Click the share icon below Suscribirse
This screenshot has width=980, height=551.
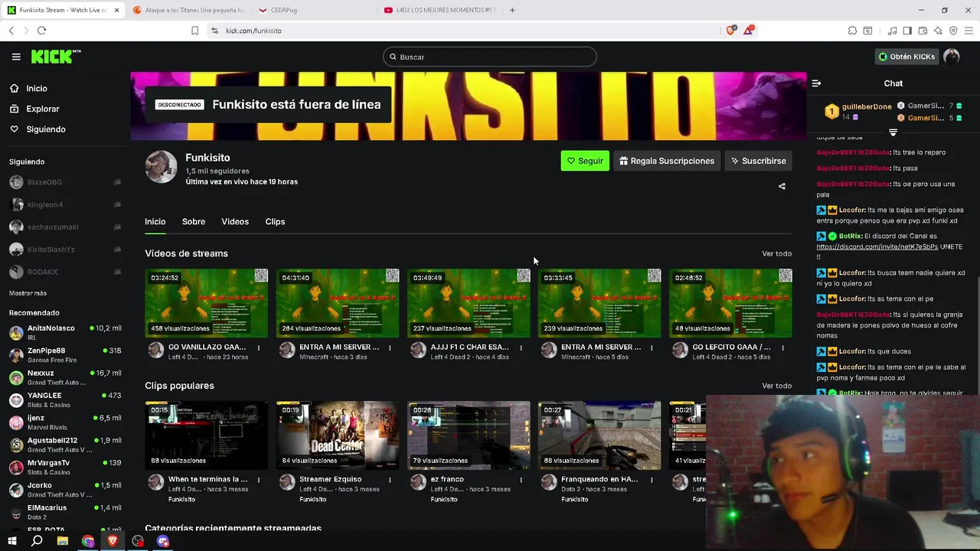point(782,186)
